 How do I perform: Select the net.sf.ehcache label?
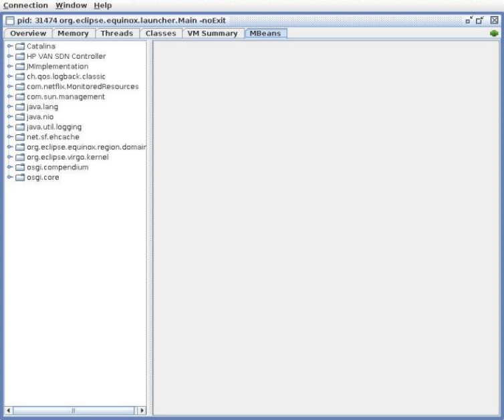[53, 137]
